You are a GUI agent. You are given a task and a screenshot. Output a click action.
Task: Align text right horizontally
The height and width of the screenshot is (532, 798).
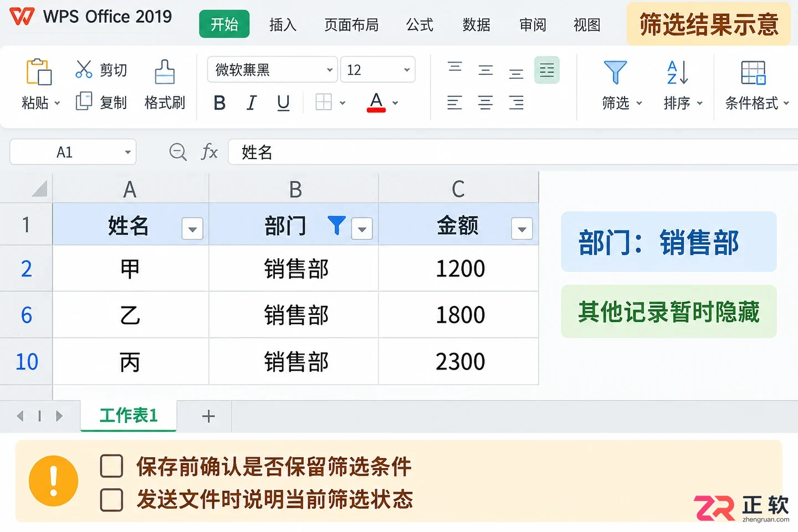[x=516, y=103]
